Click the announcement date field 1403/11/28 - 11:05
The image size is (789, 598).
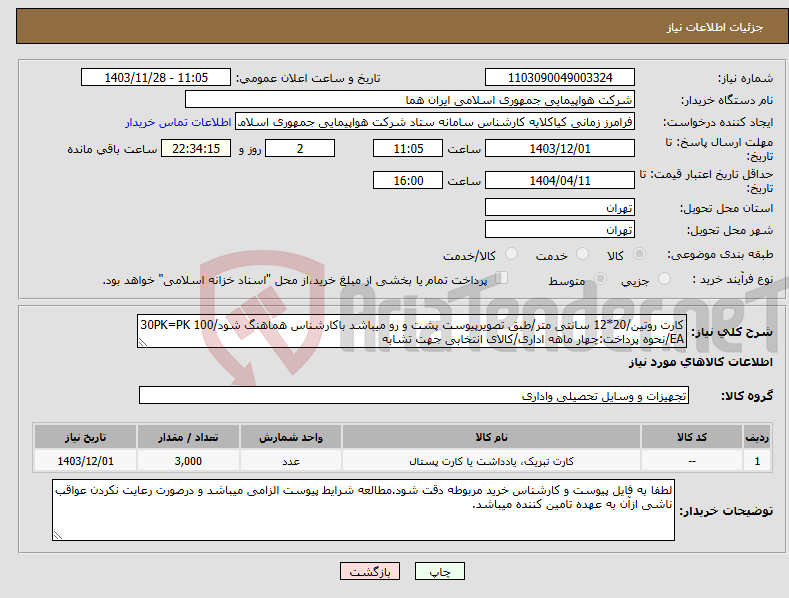pos(155,78)
